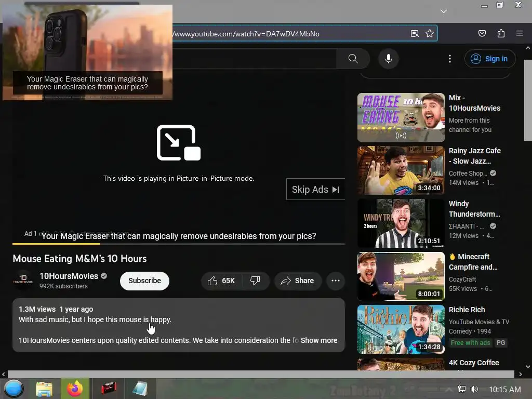Bookmark this page with the star icon
Viewport: 532px width, 399px height.
tap(430, 34)
